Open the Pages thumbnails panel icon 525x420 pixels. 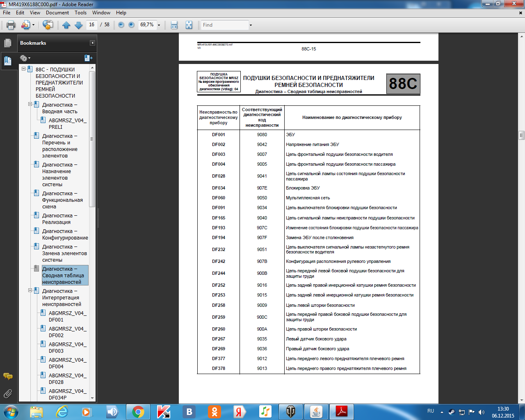click(x=8, y=43)
